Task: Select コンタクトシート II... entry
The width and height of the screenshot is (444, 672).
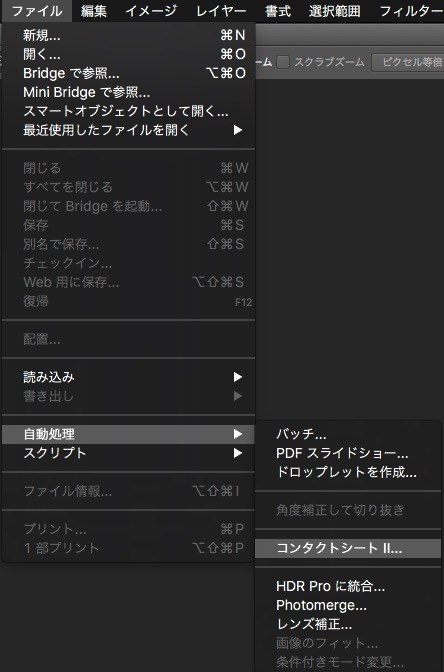Action: coord(348,548)
